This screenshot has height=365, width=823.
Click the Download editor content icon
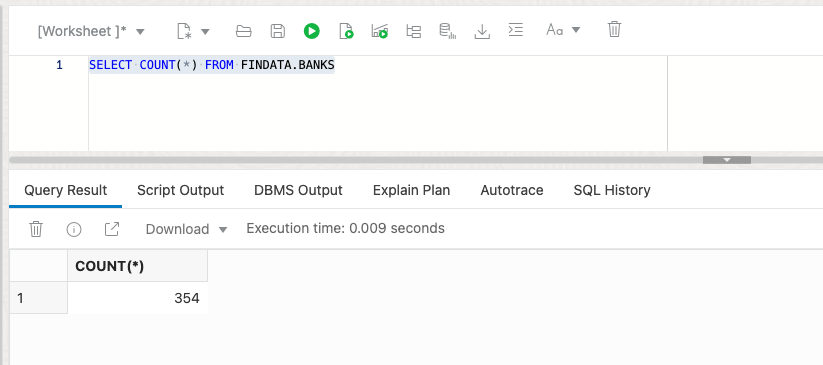click(482, 31)
